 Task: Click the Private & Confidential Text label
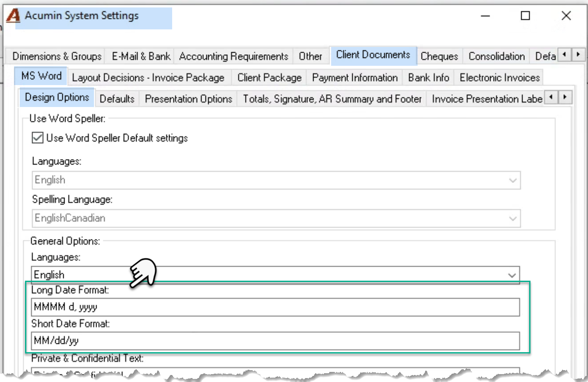pyautogui.click(x=87, y=358)
